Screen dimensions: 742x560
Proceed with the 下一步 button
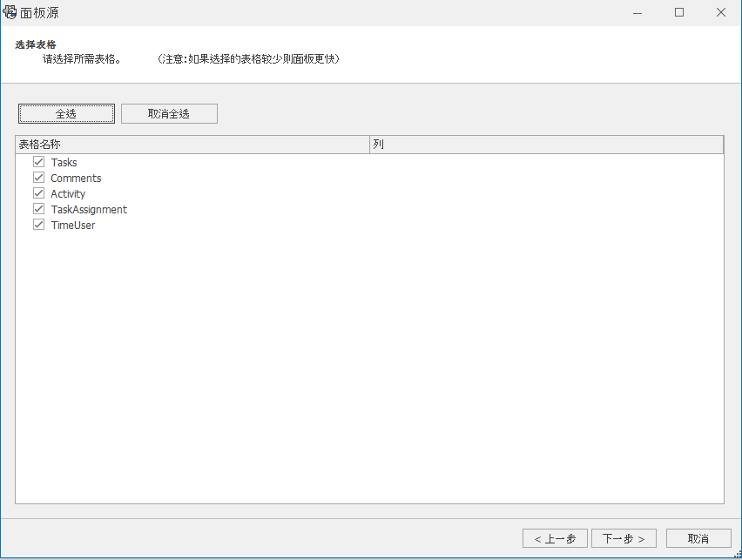click(x=624, y=538)
